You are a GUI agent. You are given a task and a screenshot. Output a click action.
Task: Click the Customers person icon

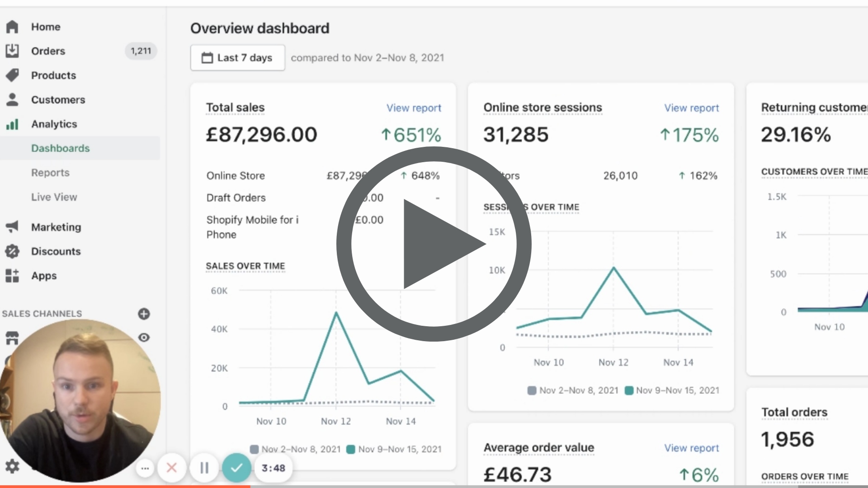pos(12,99)
